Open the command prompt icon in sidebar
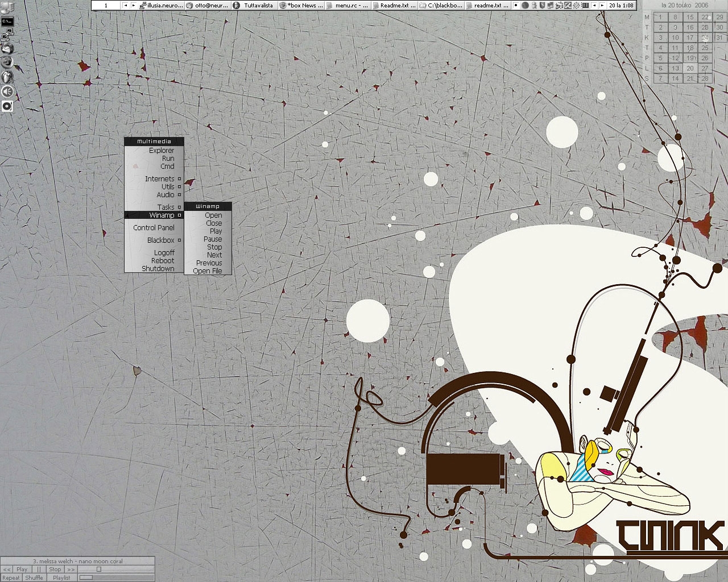This screenshot has width=728, height=582. coord(7,21)
